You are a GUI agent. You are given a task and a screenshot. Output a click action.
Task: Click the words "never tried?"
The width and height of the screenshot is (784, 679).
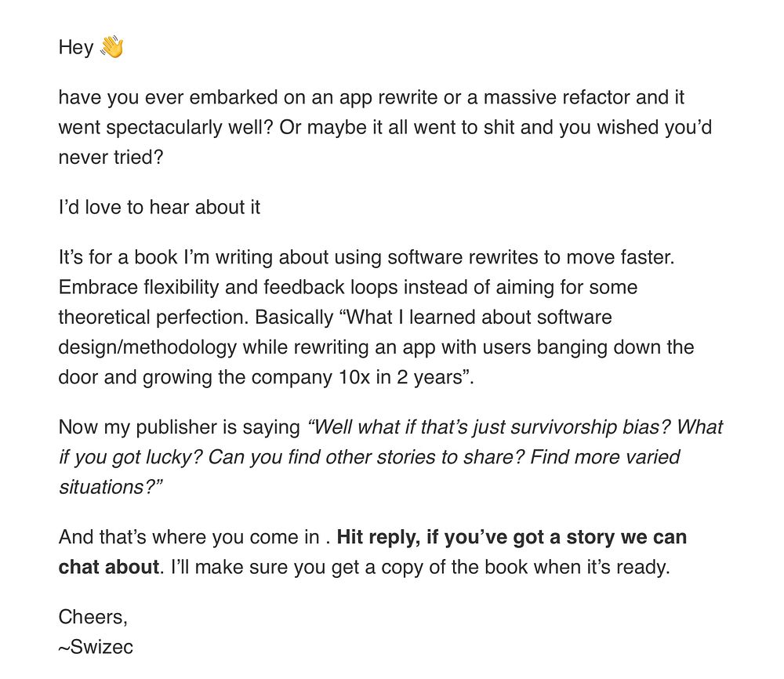(x=111, y=158)
